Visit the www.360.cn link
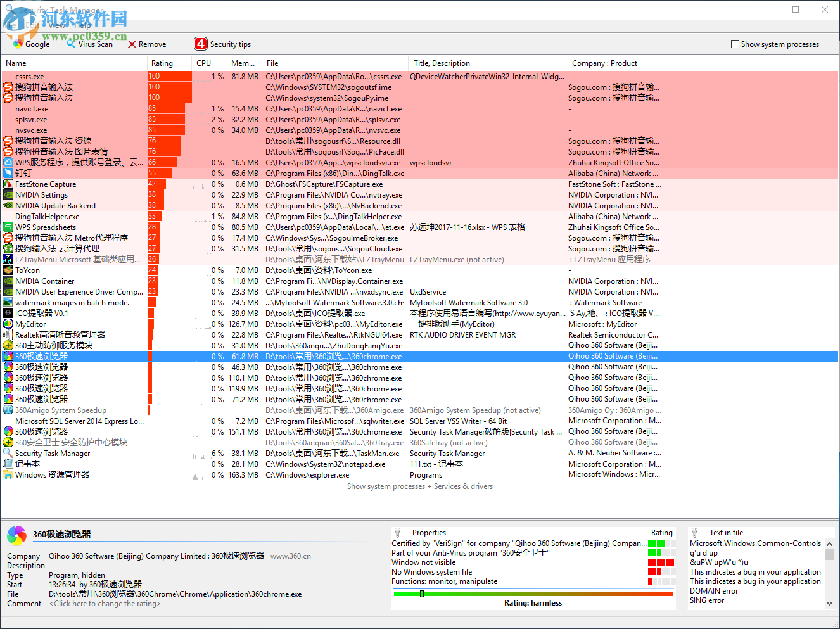840x629 pixels. 291,556
